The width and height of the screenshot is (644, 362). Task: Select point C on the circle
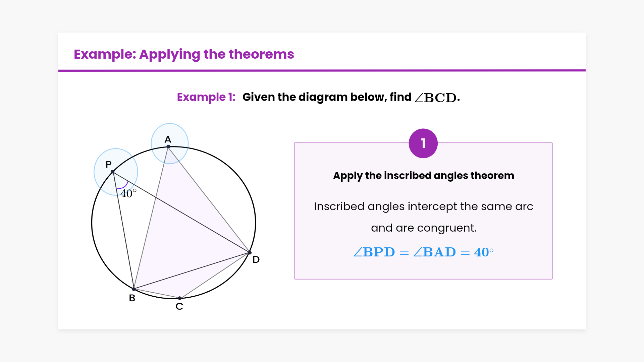(x=180, y=298)
